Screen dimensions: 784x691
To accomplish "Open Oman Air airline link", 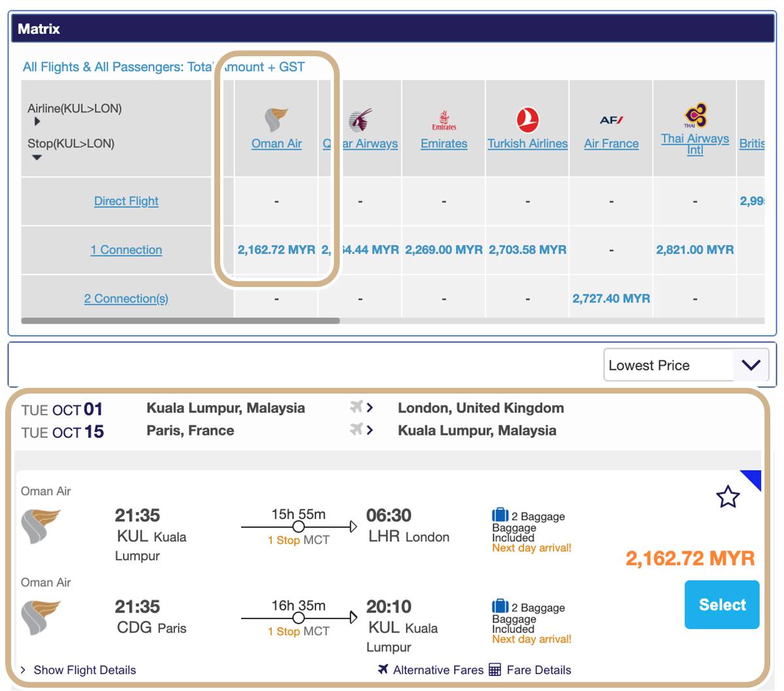I will point(276,144).
